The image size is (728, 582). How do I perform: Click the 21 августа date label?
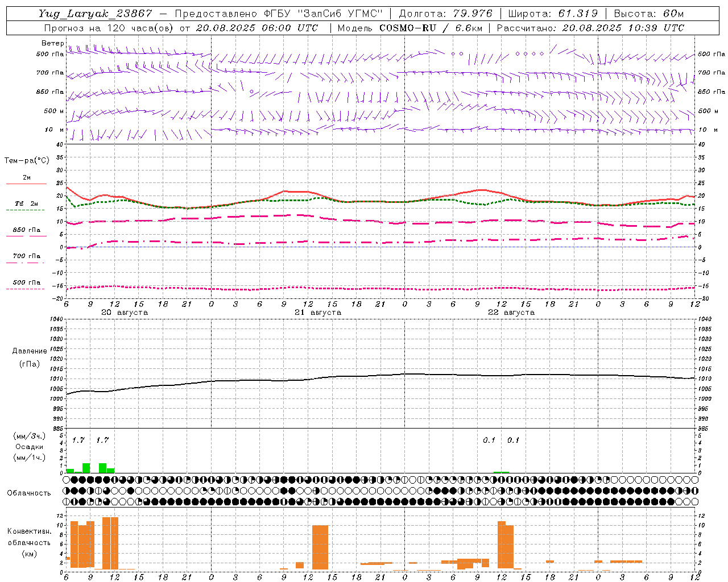coord(318,313)
